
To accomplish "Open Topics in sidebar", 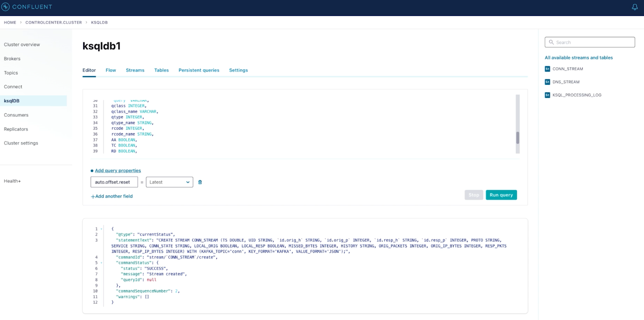I will [11, 73].
